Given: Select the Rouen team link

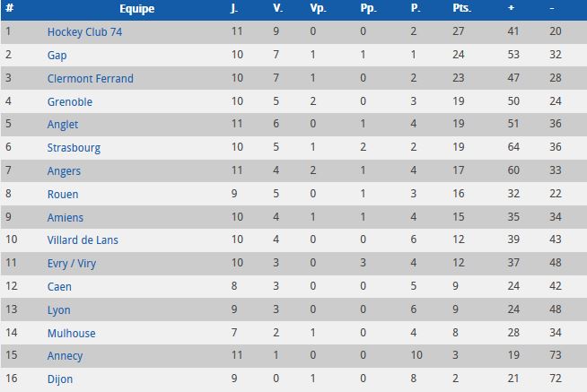Looking at the screenshot, I should click(x=63, y=195).
